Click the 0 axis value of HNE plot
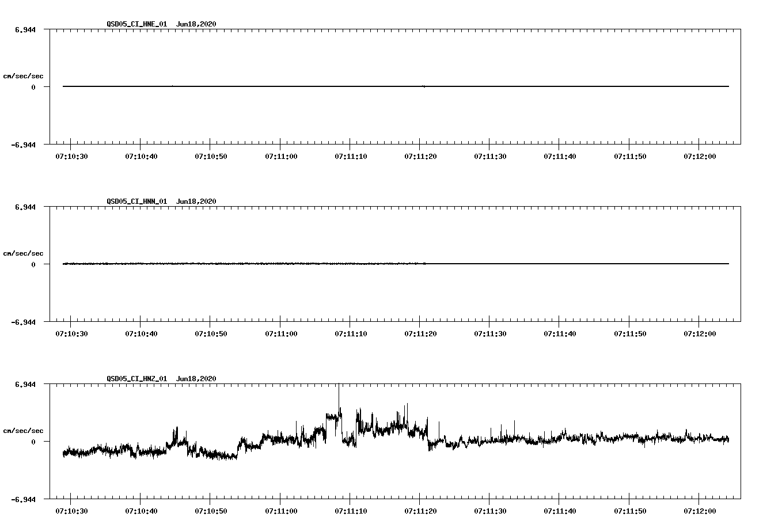Viewport: 782px width, 532px height. (33, 88)
